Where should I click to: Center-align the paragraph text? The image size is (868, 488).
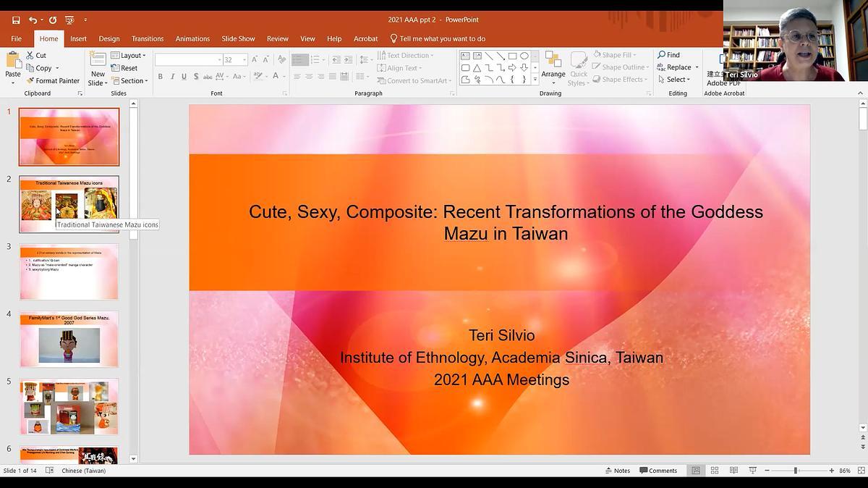pos(309,76)
